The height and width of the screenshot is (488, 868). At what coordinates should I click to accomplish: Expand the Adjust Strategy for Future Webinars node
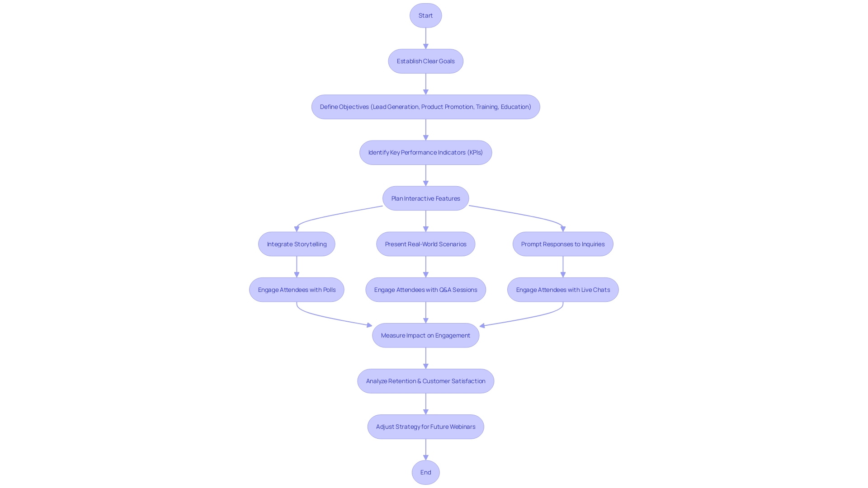pos(426,427)
